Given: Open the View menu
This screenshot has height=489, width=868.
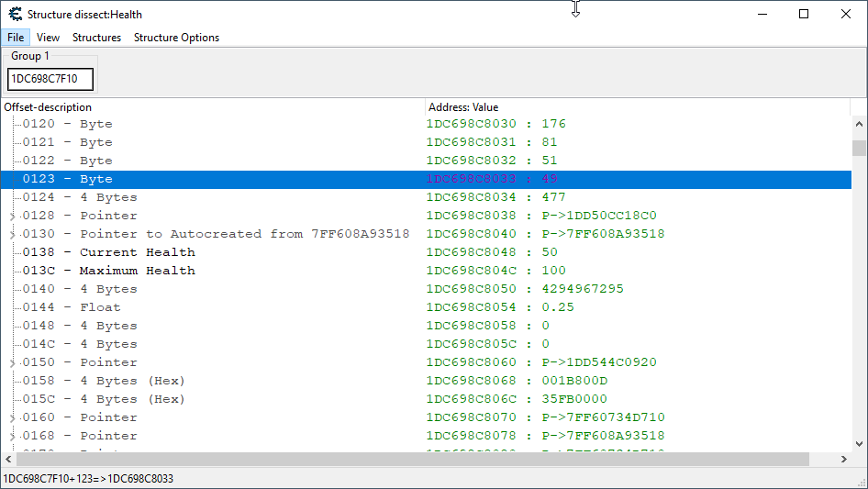Looking at the screenshot, I should (x=49, y=38).
